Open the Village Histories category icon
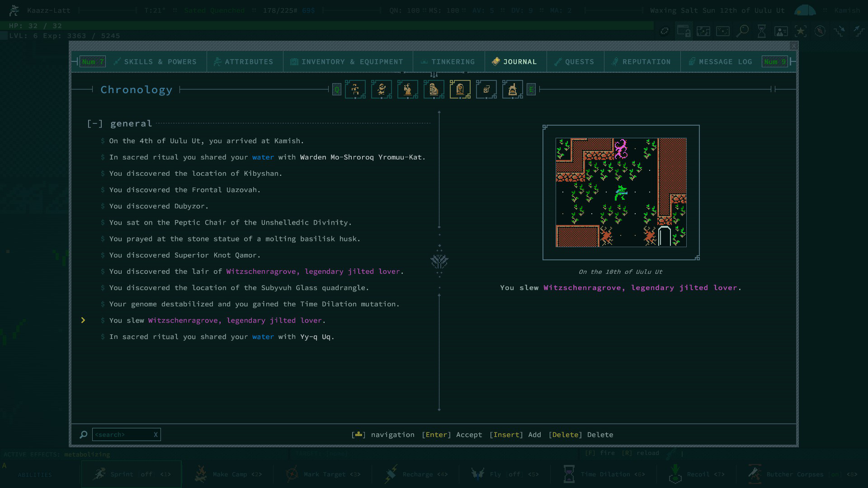868x488 pixels. coord(434,89)
